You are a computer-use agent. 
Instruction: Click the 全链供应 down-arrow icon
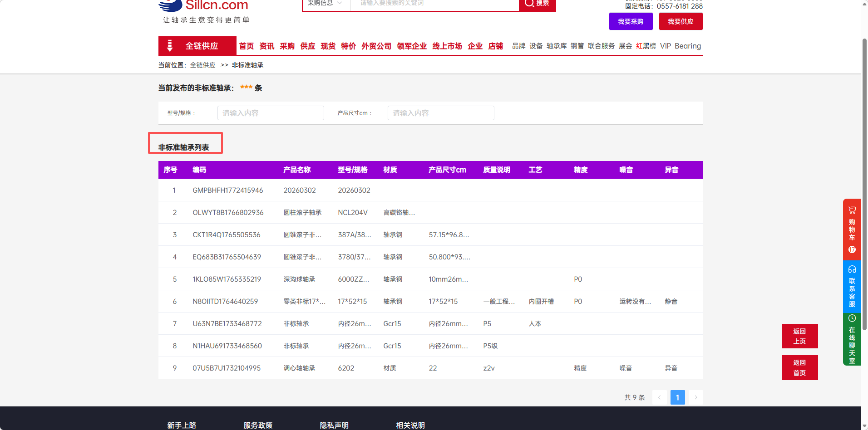[170, 46]
